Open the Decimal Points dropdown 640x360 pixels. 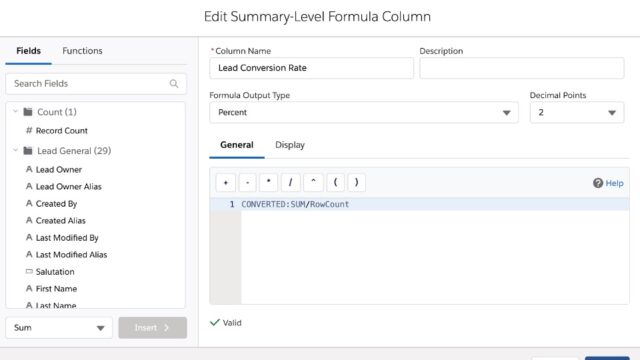point(577,113)
